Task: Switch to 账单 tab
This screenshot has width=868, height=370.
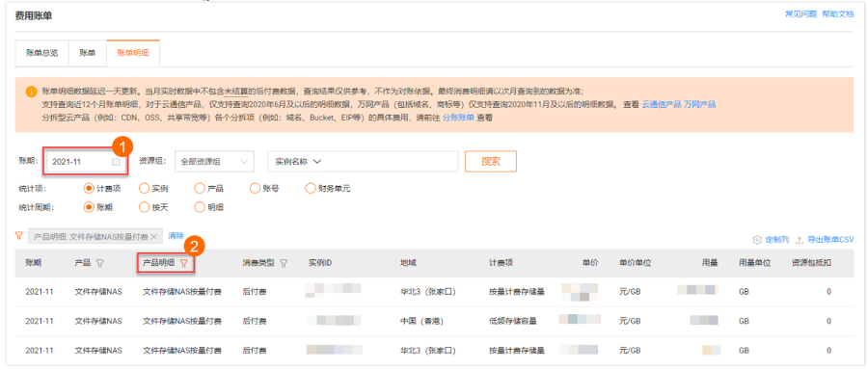Action: (x=88, y=54)
